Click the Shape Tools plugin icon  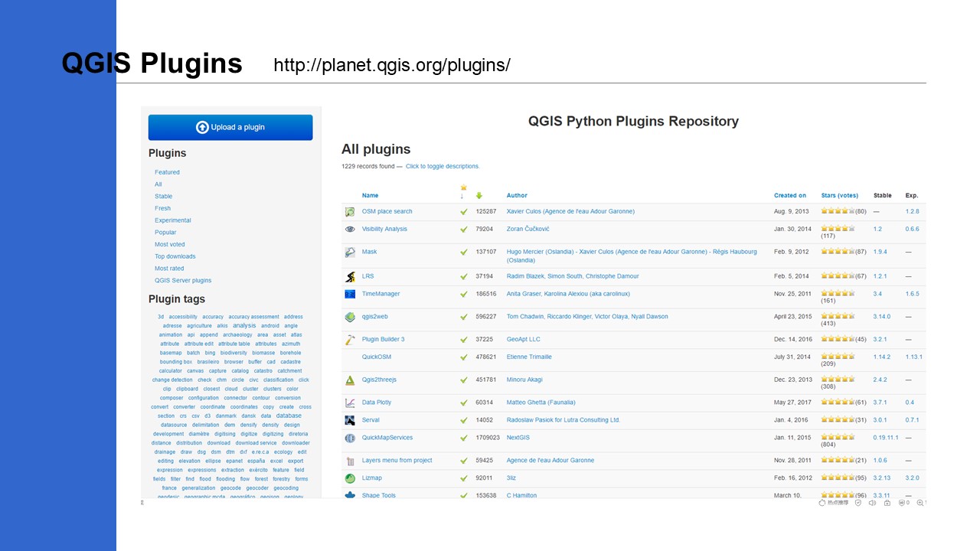pos(350,495)
